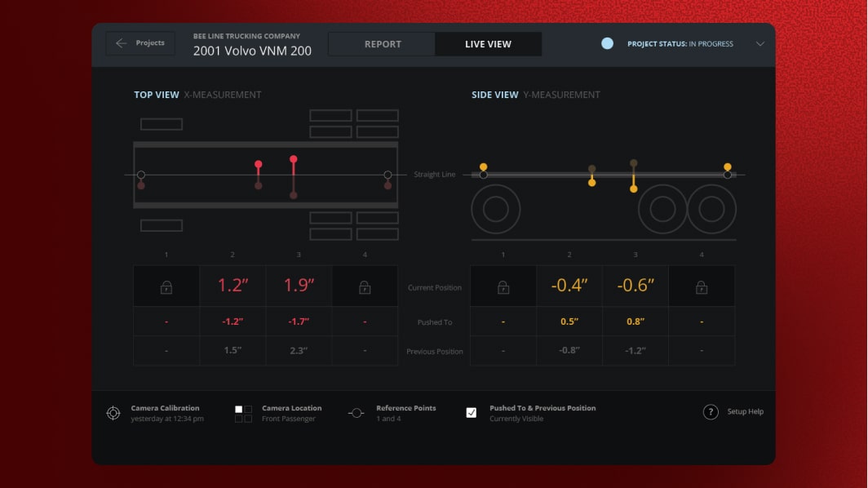This screenshot has height=488, width=868.
Task: Click lock icon for top view point 1
Action: coord(166,287)
